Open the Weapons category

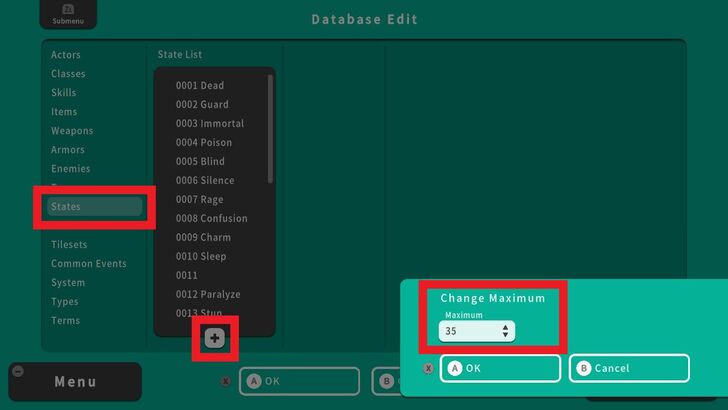[x=72, y=131]
